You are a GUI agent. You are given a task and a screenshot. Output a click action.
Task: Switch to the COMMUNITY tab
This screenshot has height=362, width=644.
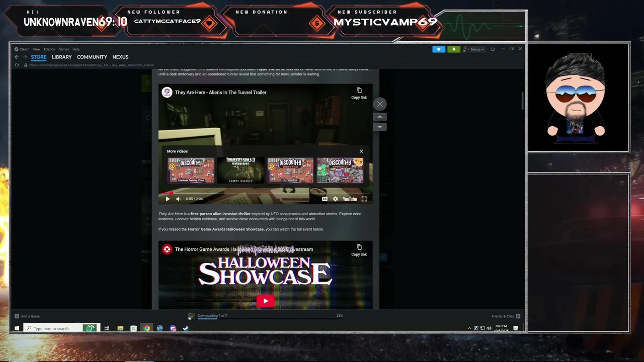(92, 57)
